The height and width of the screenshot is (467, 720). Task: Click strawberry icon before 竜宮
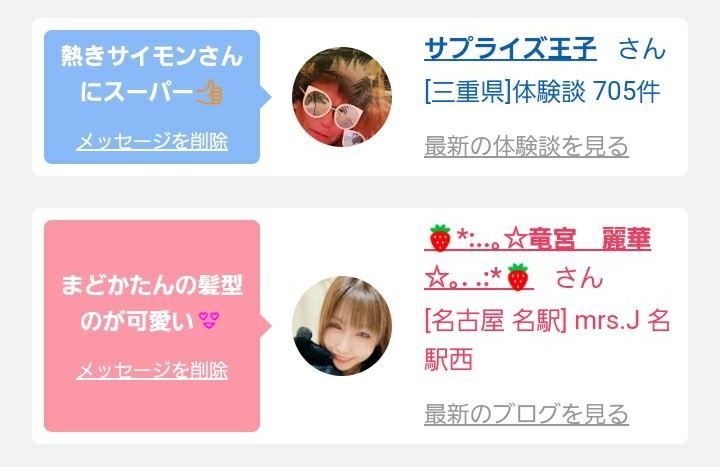click(x=439, y=238)
